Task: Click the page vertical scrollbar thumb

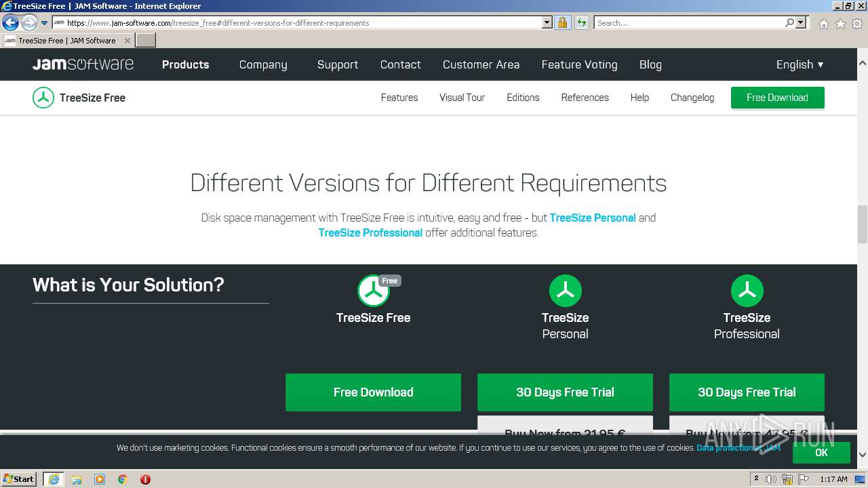Action: (863, 224)
